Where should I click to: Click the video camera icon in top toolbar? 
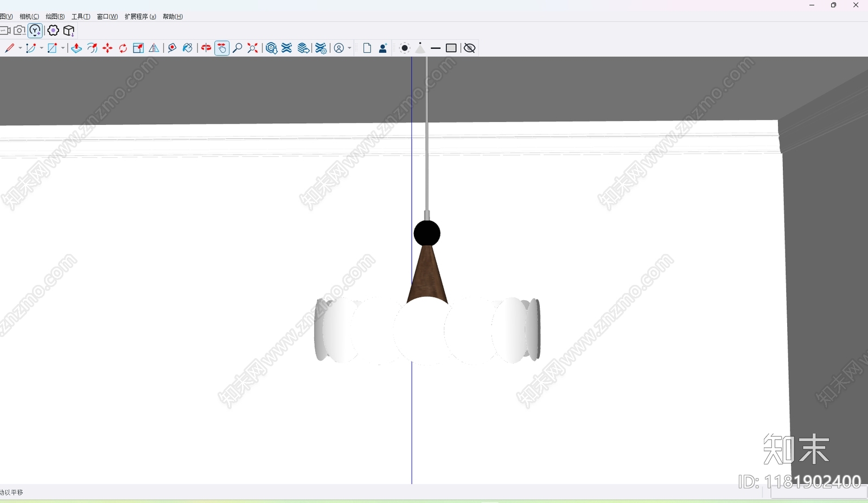(x=5, y=30)
